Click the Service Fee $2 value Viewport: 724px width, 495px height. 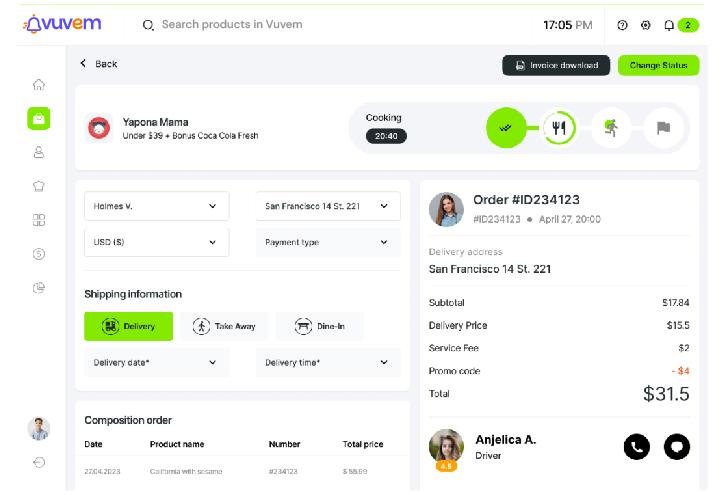(x=684, y=348)
